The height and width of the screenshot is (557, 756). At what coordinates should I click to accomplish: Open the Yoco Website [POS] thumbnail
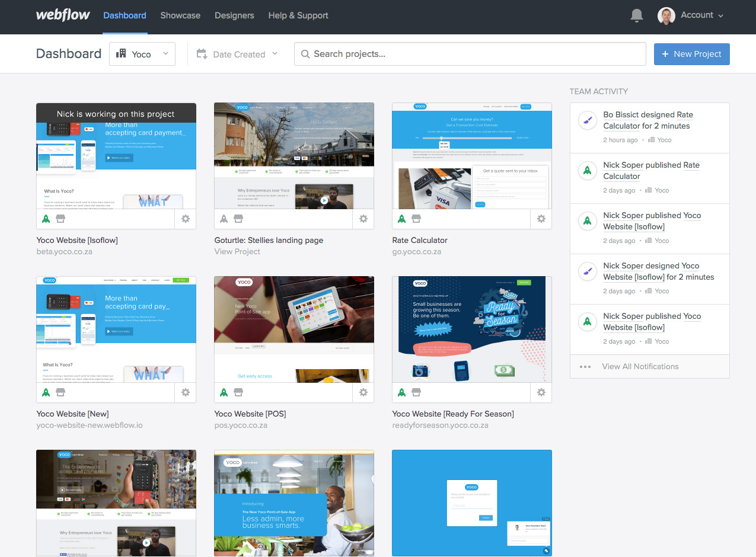coord(294,329)
